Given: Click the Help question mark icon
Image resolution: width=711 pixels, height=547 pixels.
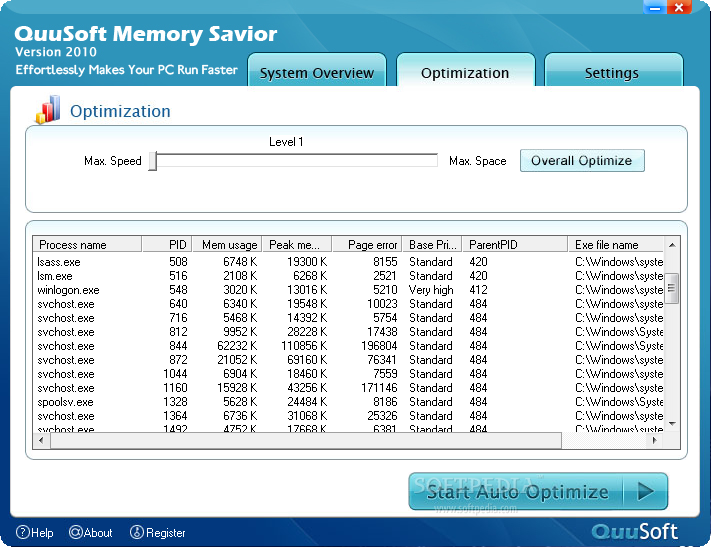Looking at the screenshot, I should [x=22, y=533].
